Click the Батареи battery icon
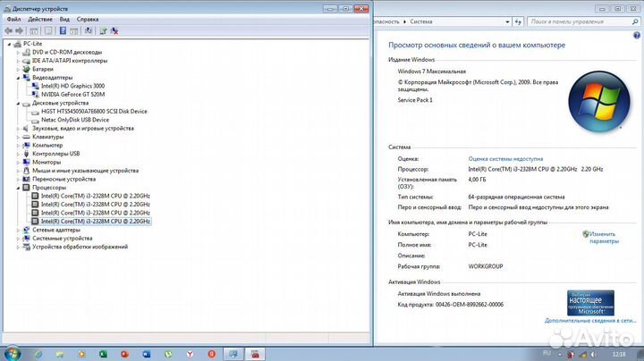This screenshot has height=361, width=644. pos(26,69)
